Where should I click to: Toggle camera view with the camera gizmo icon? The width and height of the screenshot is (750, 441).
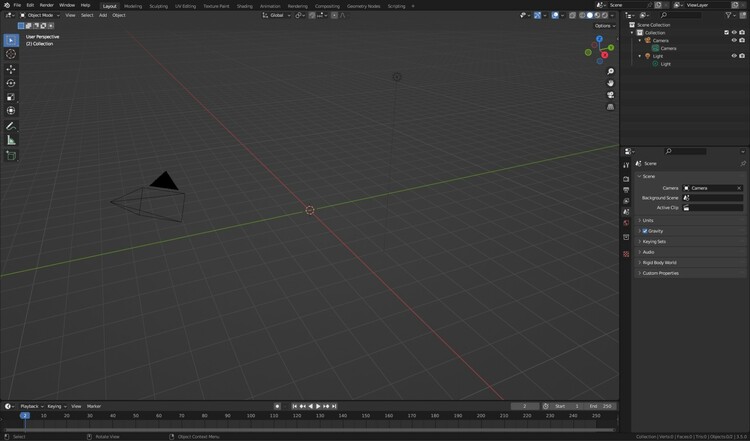610,94
